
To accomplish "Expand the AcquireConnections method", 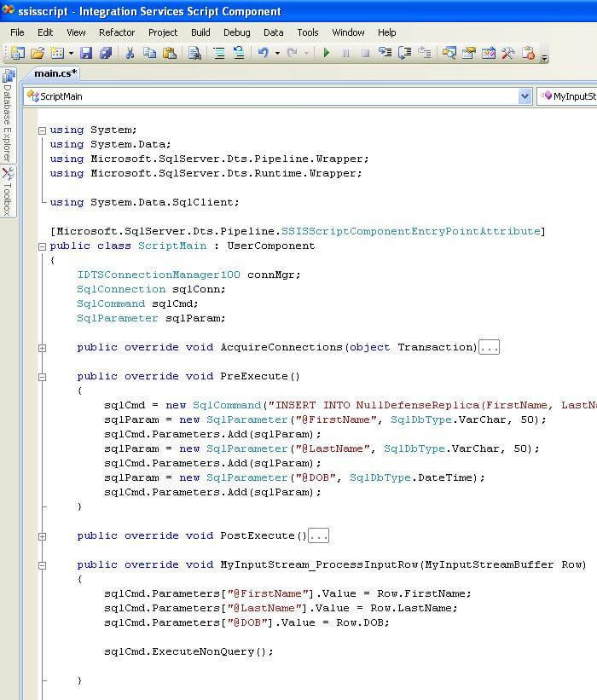I will point(42,348).
